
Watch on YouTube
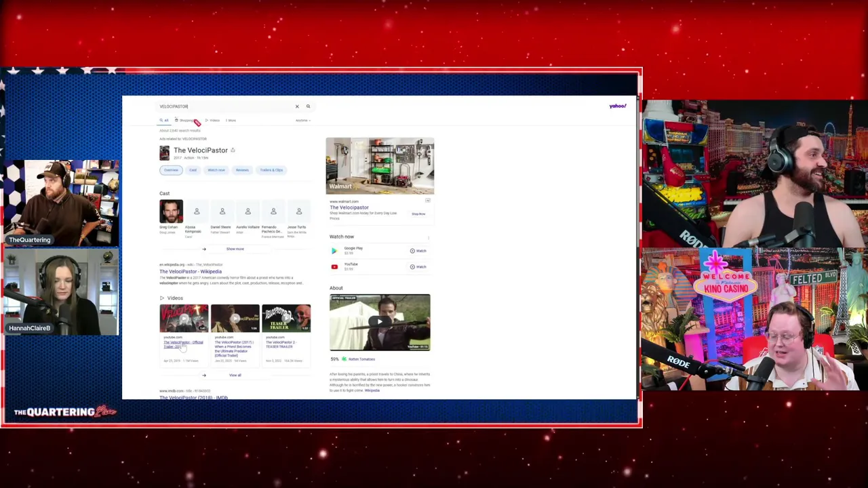pos(418,267)
